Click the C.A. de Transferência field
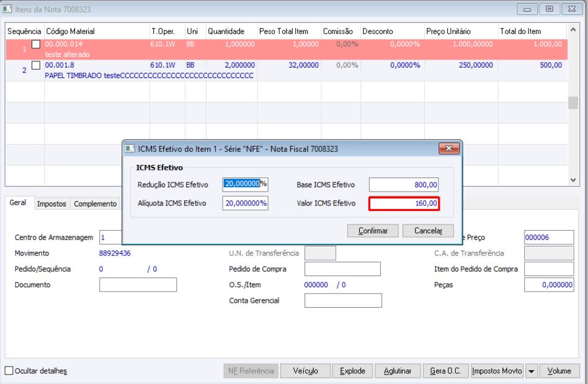This screenshot has height=384, width=588. (x=549, y=253)
